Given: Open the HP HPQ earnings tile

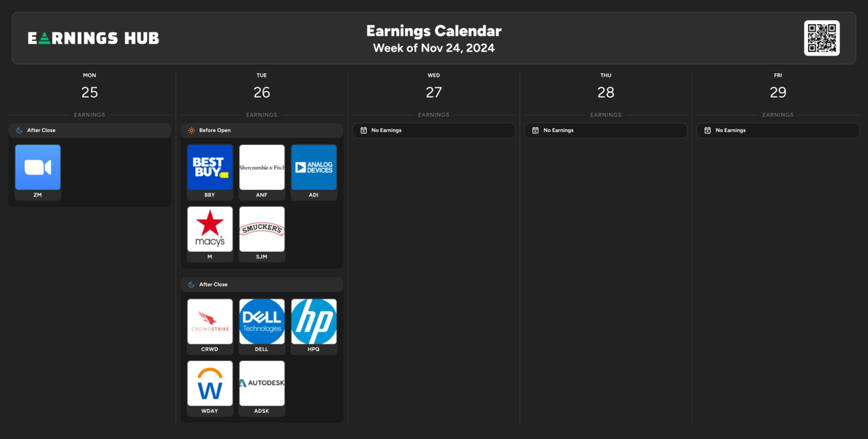Looking at the screenshot, I should click(x=314, y=327).
